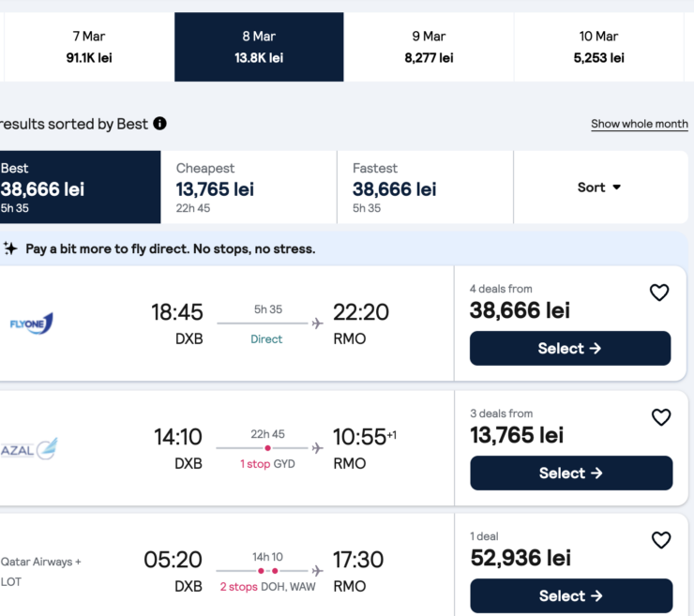Save the FlyOne flight with heart icon
This screenshot has height=616, width=694.
pyautogui.click(x=659, y=293)
